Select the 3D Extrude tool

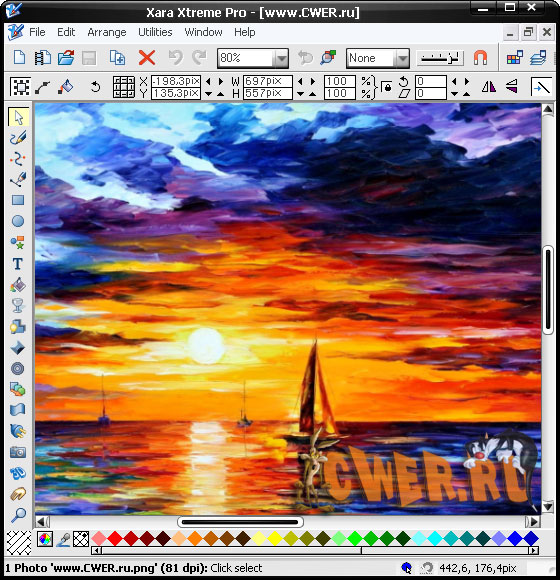18,473
